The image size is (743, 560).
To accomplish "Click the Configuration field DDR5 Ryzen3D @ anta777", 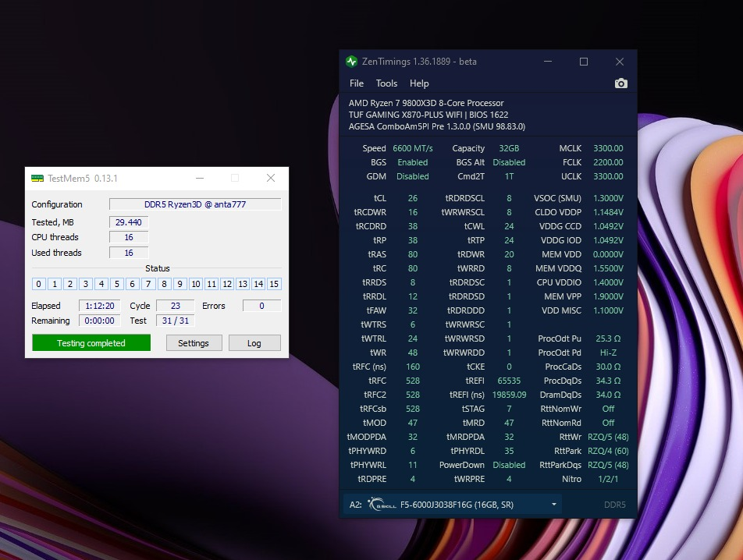I will point(195,204).
